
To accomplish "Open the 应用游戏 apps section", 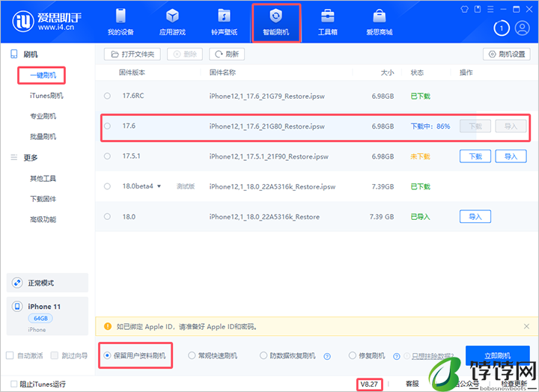I will pyautogui.click(x=172, y=22).
